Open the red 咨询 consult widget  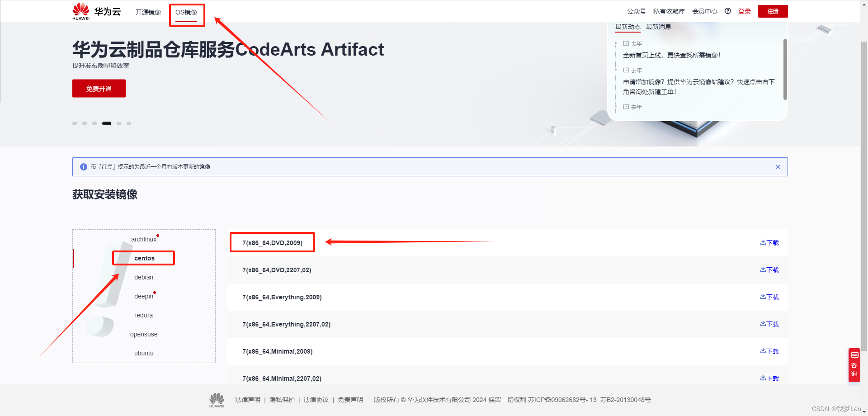854,365
